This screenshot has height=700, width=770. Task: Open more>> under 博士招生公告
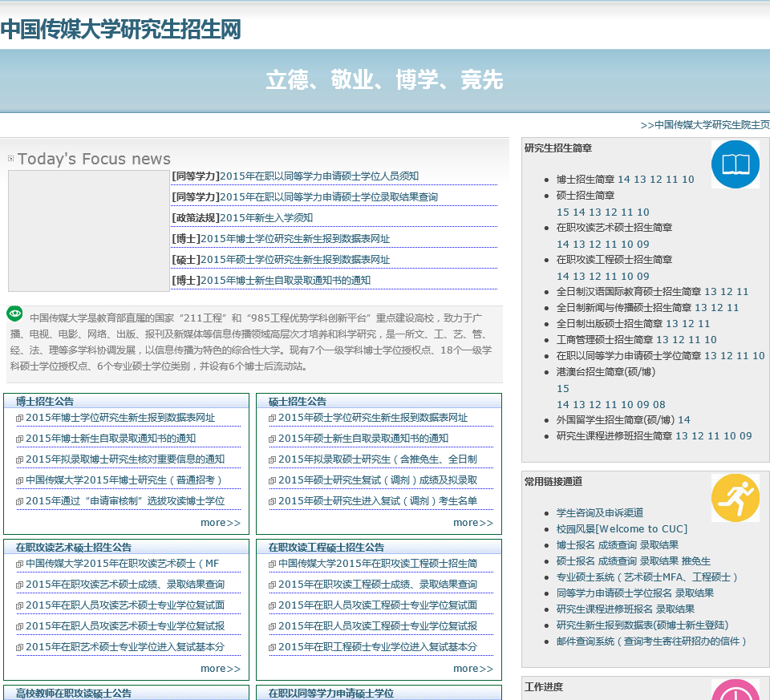coord(220,523)
